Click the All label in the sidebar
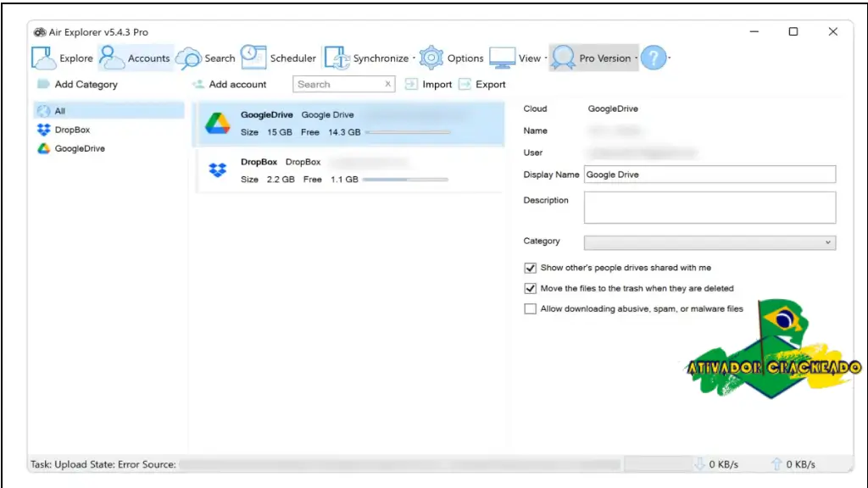 pos(60,111)
